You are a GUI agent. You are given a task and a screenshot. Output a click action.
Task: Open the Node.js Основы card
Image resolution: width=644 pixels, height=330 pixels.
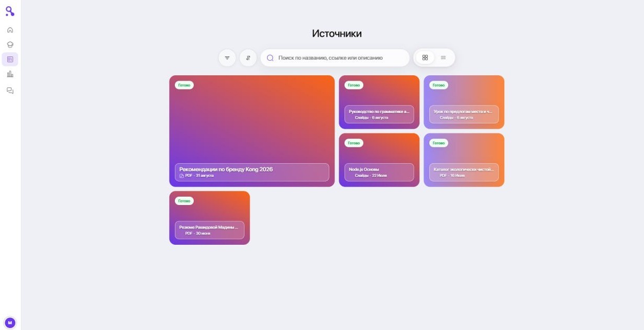click(379, 160)
